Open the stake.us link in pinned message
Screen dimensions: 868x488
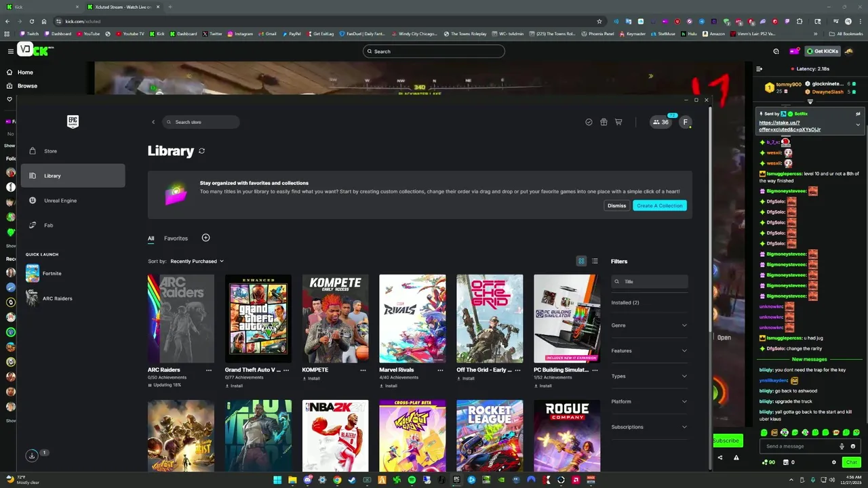(790, 126)
